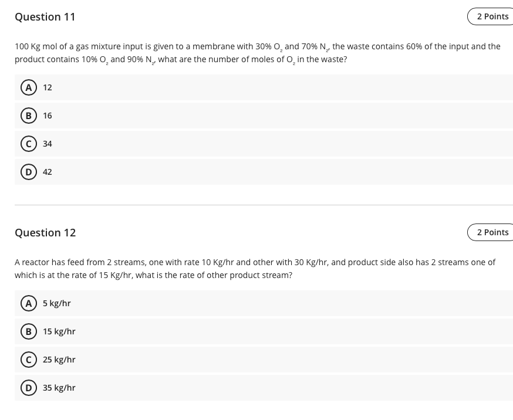Select option B answer 16 for Question 11
This screenshot has height=420, width=513.
[47, 115]
